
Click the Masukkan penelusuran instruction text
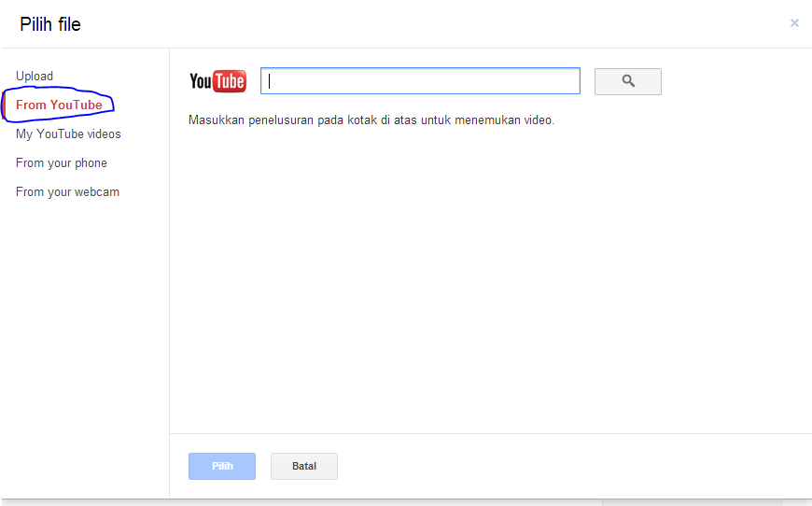tap(371, 120)
